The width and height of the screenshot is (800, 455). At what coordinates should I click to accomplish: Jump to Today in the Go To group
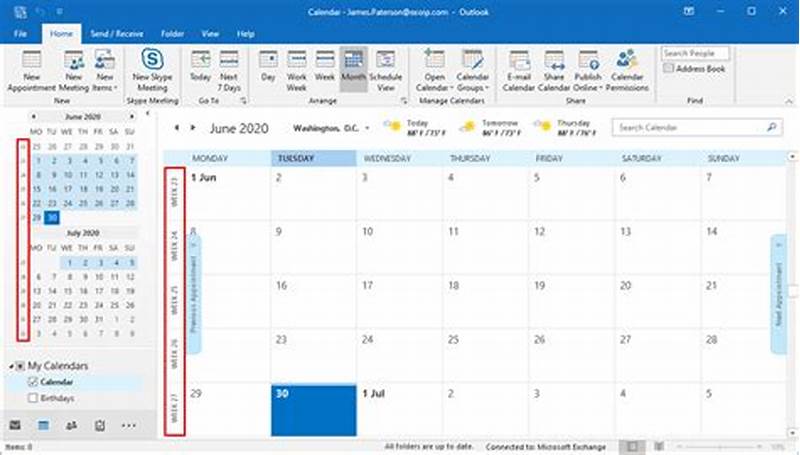[x=201, y=66]
